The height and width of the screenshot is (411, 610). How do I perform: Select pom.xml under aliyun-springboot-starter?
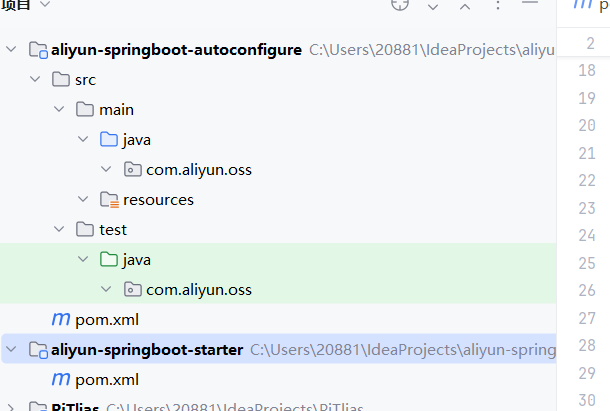coord(106,380)
